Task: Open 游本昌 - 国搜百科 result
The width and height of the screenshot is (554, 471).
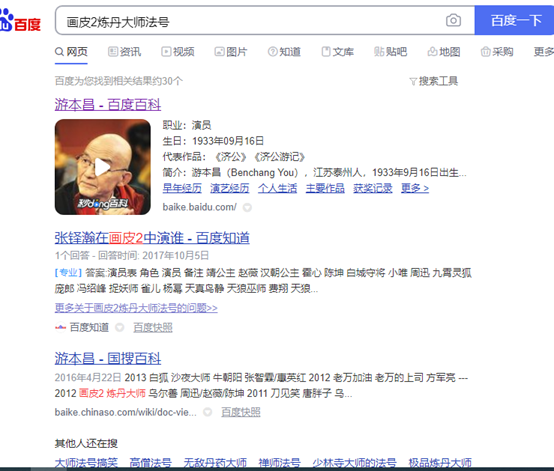Action: [108, 358]
